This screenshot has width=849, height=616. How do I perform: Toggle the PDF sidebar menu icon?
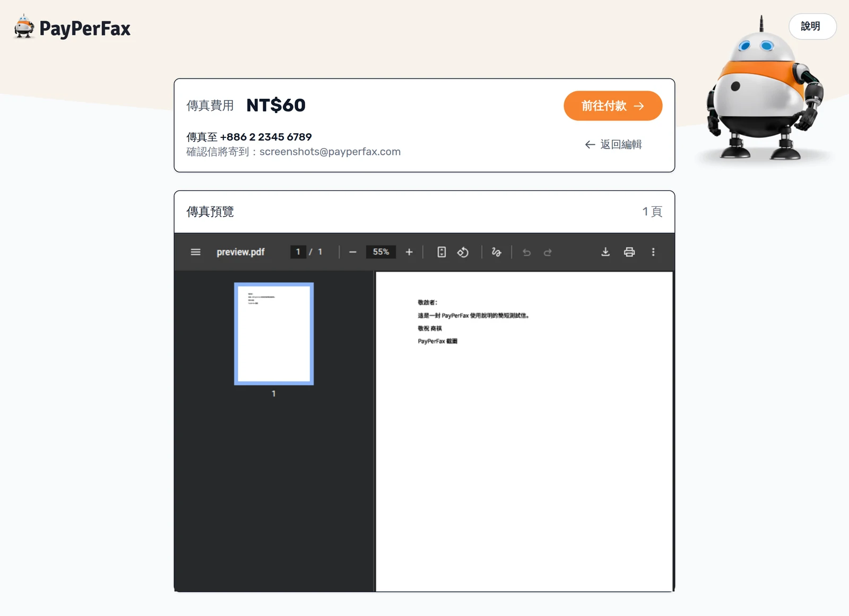(195, 252)
